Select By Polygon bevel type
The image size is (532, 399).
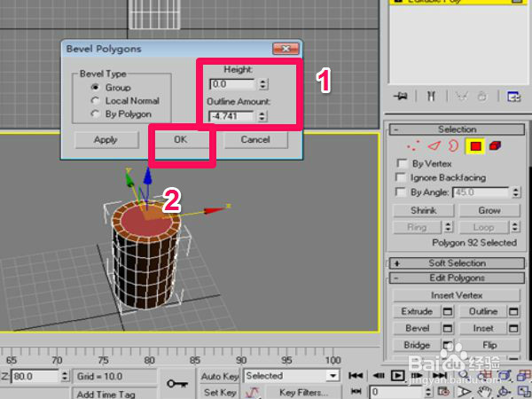[96, 114]
